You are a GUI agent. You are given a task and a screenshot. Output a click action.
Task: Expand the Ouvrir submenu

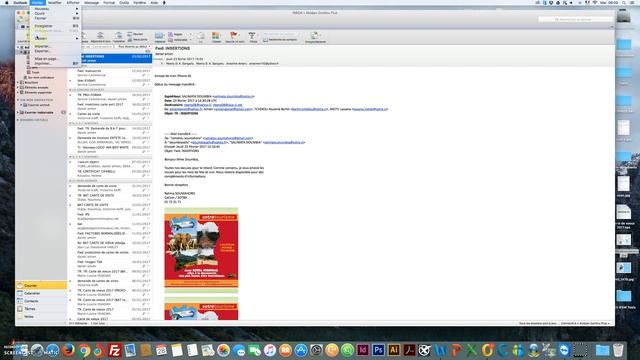[x=55, y=13]
